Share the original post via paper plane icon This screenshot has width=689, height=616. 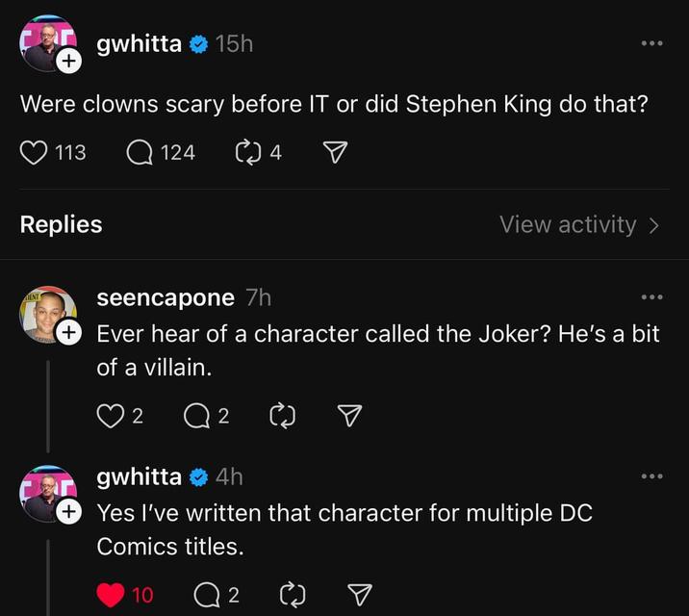coord(334,152)
